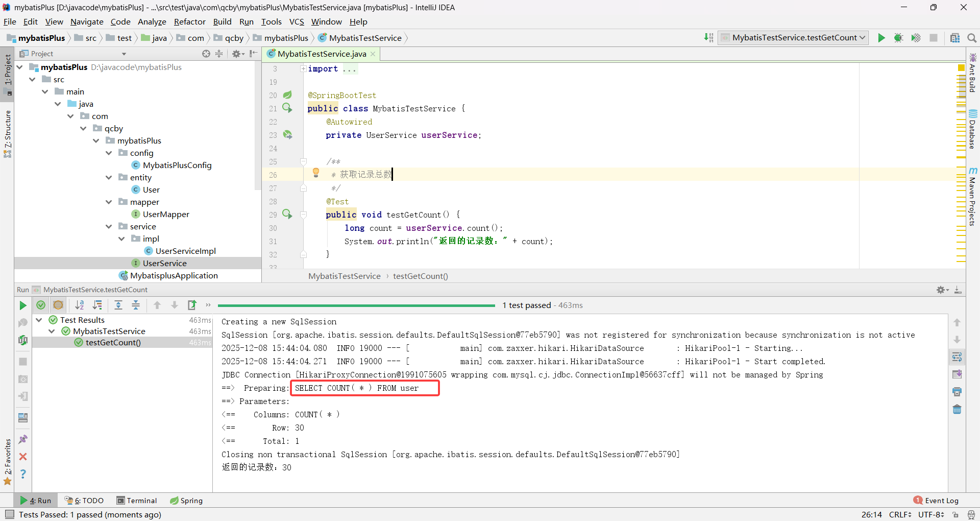Toggle Show Passed tests filter

click(x=41, y=305)
